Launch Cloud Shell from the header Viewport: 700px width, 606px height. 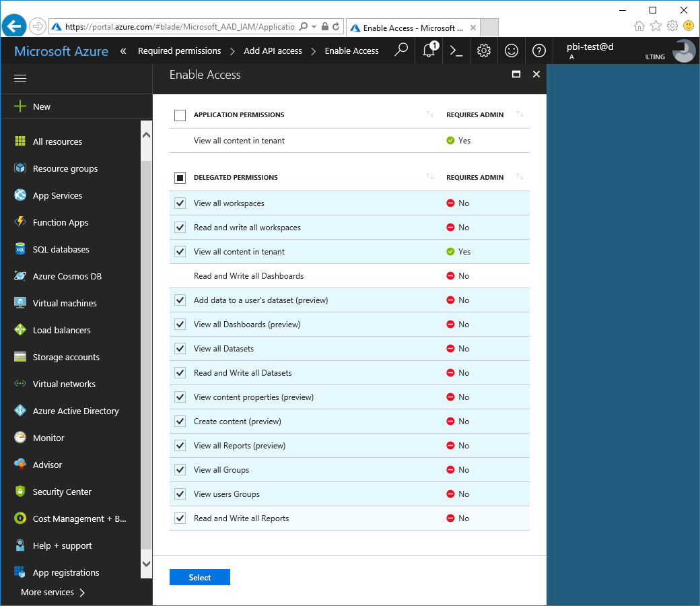pyautogui.click(x=456, y=50)
